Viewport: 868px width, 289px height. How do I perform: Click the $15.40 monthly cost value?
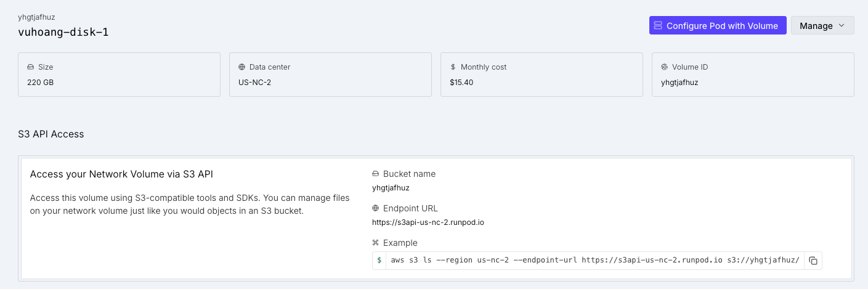(x=461, y=82)
